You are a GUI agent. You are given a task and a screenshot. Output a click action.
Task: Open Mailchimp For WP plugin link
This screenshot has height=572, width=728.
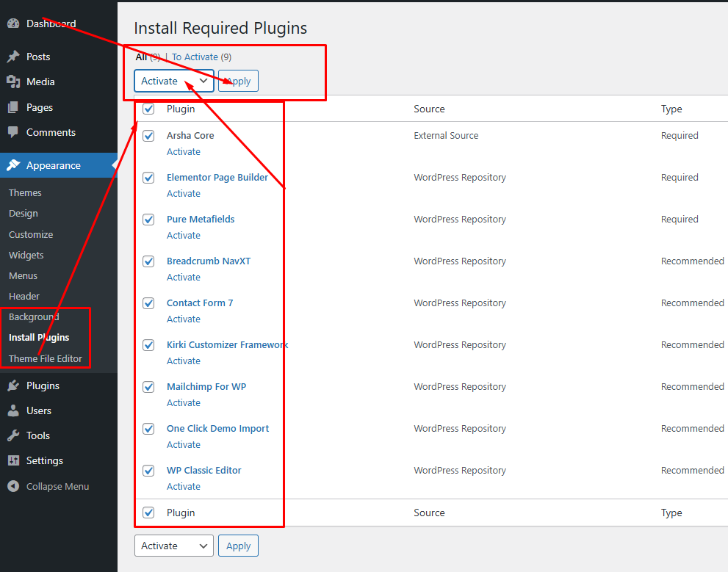click(x=206, y=386)
